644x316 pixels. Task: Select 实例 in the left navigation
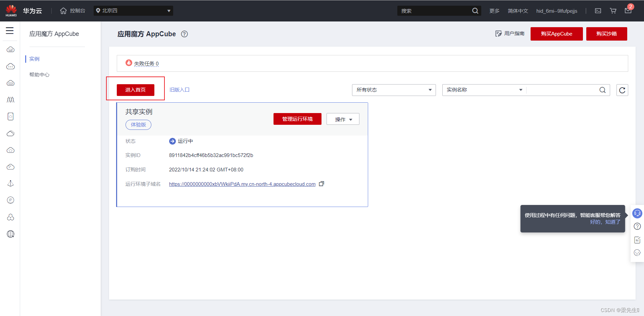[x=34, y=59]
